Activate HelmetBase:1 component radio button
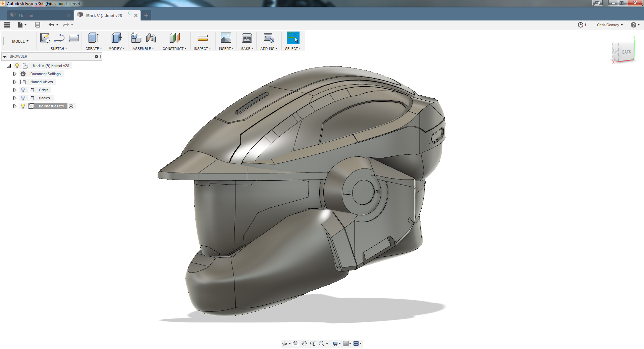Viewport: 644px width, 349px height. (x=71, y=106)
